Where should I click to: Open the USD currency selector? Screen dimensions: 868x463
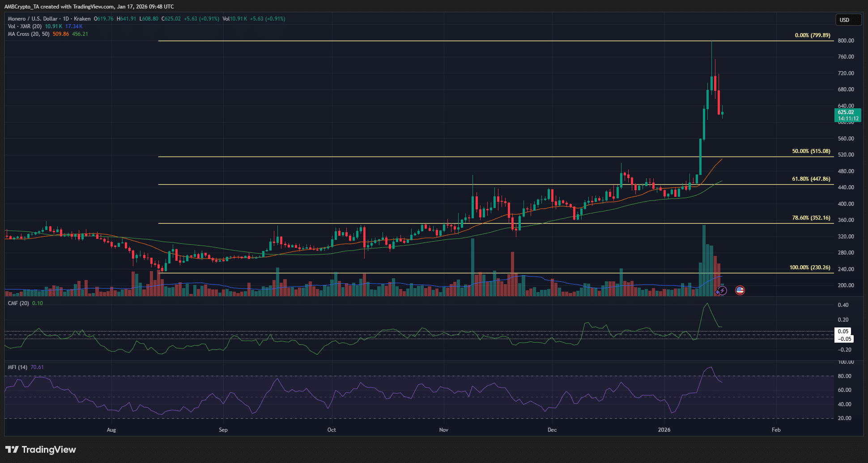pos(848,19)
